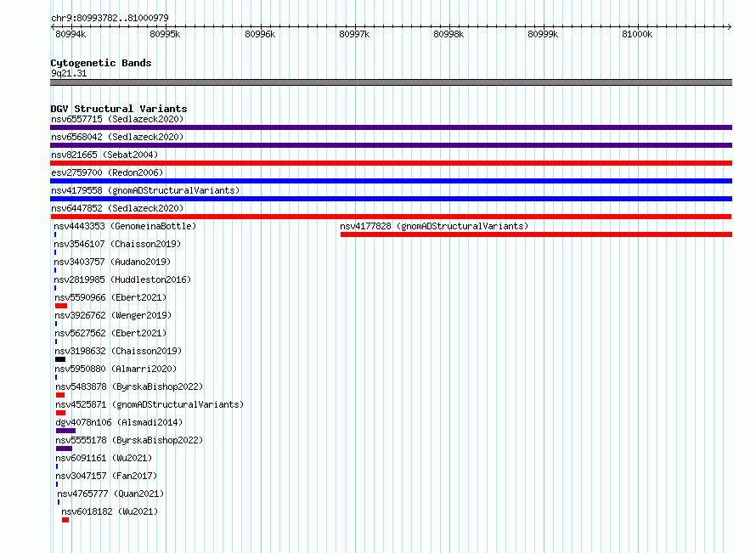The image size is (756, 553).
Task: Open nsv4443353 (GenomeinaBottle) variant
Action: coord(125,226)
